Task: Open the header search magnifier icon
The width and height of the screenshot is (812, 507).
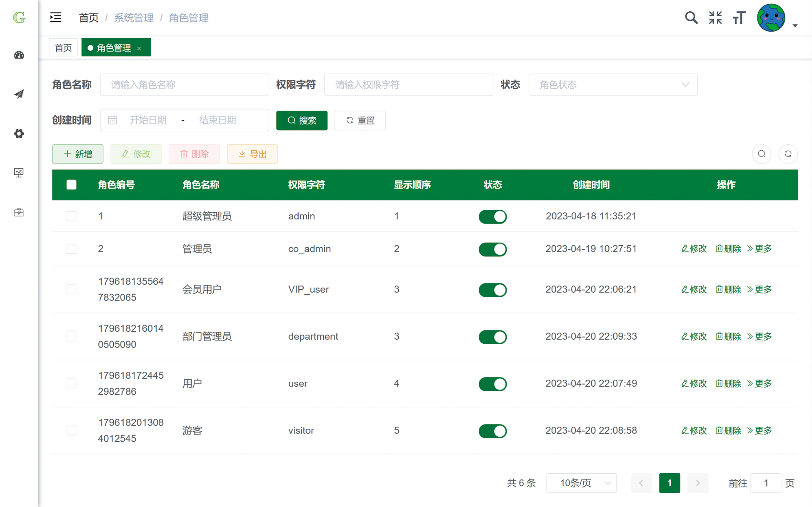Action: [x=691, y=17]
